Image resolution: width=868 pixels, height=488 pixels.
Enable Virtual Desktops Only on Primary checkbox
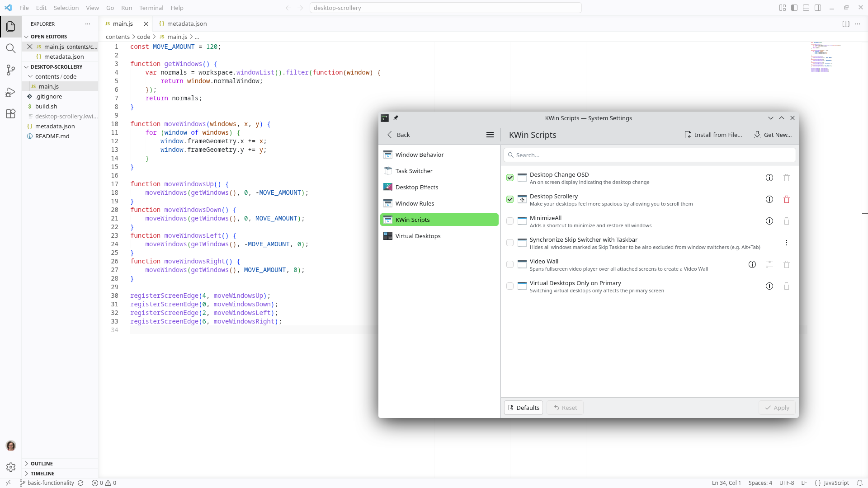(510, 286)
